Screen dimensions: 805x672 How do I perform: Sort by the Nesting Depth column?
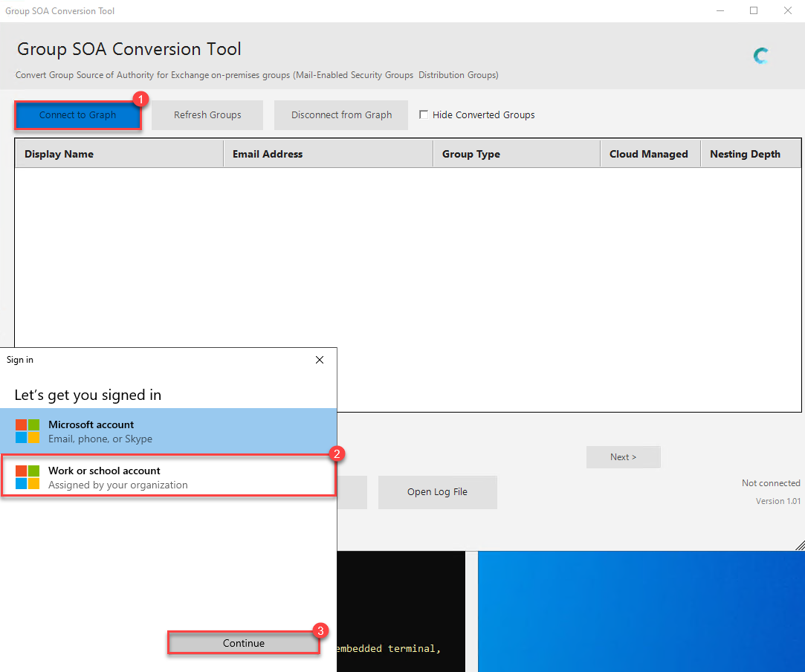click(x=745, y=155)
